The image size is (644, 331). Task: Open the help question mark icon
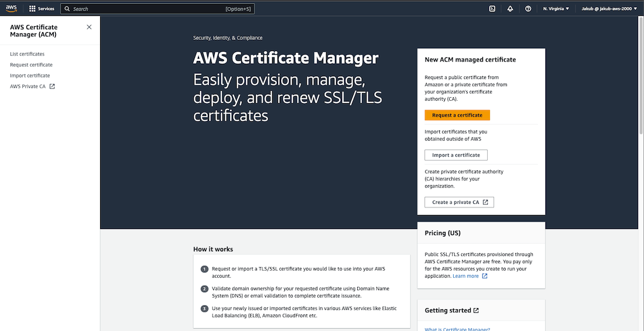pyautogui.click(x=528, y=9)
